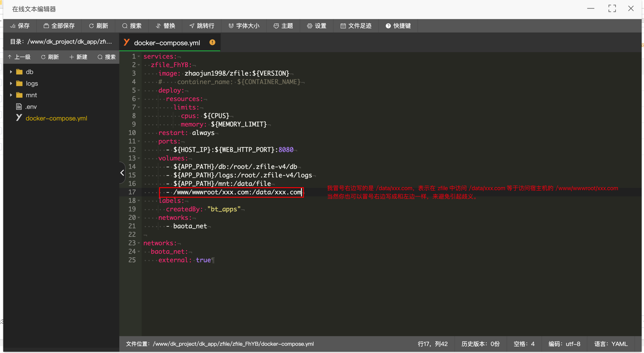Expand the db folder in file tree
This screenshot has width=644, height=353.
click(11, 72)
